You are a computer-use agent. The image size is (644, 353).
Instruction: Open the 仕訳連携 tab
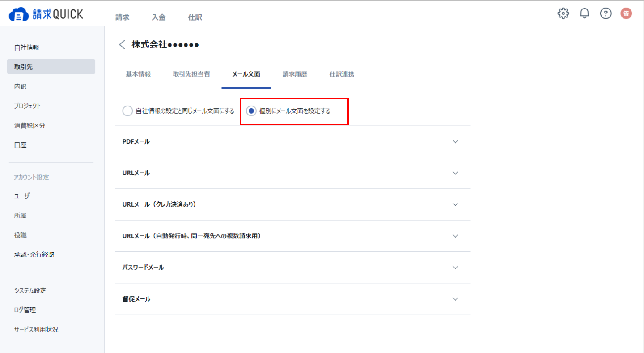click(342, 74)
